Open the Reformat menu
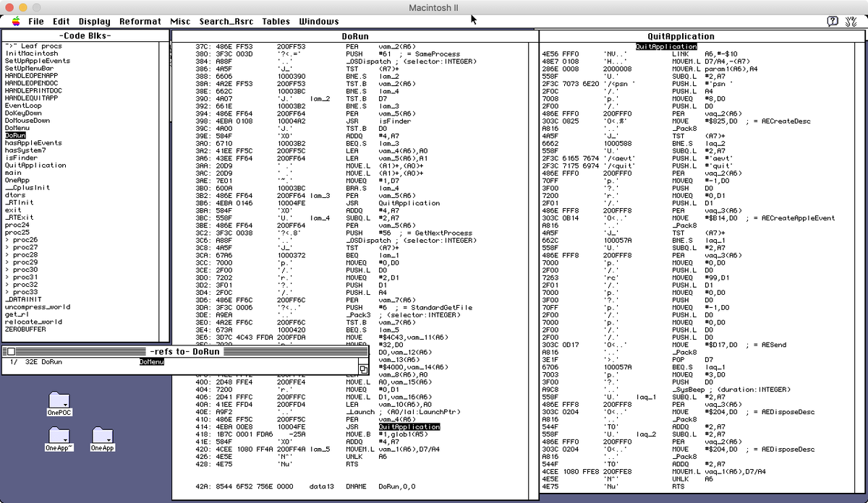The height and width of the screenshot is (503, 868). 140,22
